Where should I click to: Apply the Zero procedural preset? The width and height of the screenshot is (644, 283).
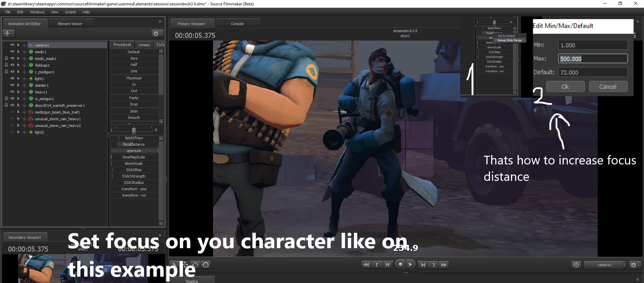pyautogui.click(x=134, y=58)
